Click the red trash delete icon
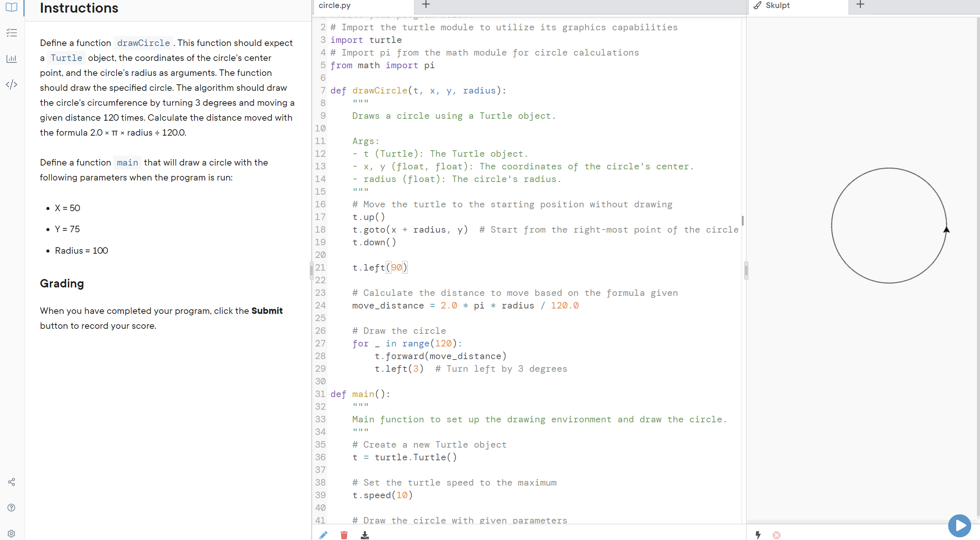Screen dimensions: 980x540 click(x=344, y=535)
